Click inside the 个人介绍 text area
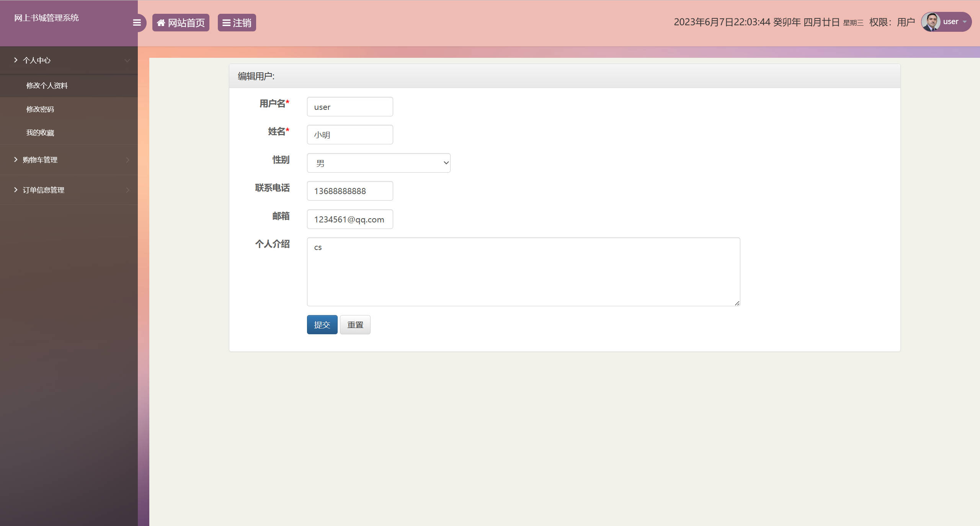 tap(523, 272)
